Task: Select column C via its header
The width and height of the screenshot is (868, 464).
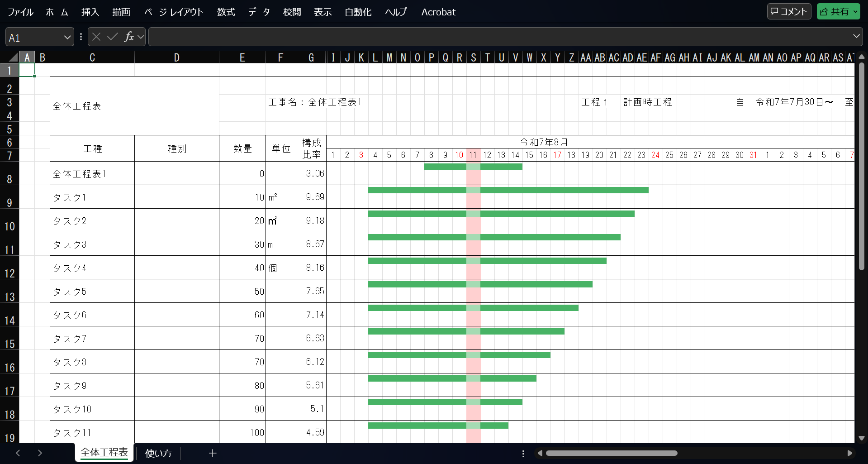Action: [92, 57]
